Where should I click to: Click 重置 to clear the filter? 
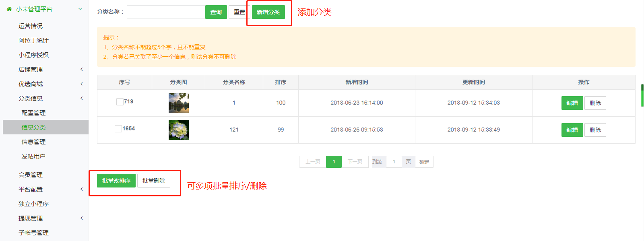tap(239, 12)
